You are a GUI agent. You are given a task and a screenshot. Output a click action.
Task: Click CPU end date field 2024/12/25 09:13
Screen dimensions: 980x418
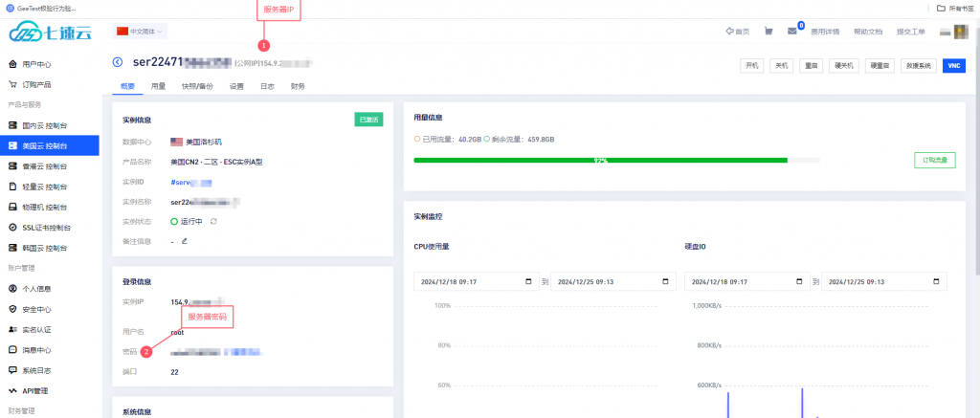click(613, 281)
